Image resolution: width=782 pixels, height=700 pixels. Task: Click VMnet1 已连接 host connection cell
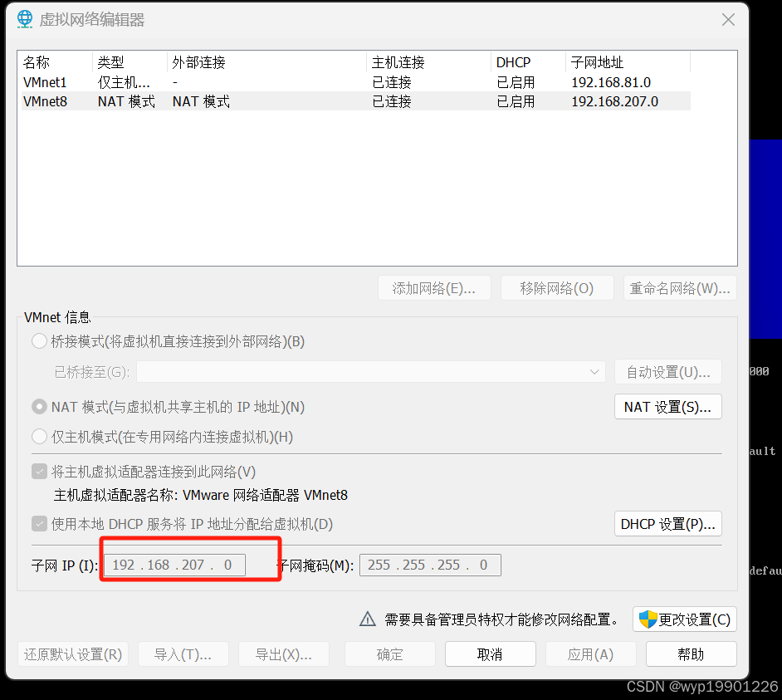tap(392, 82)
